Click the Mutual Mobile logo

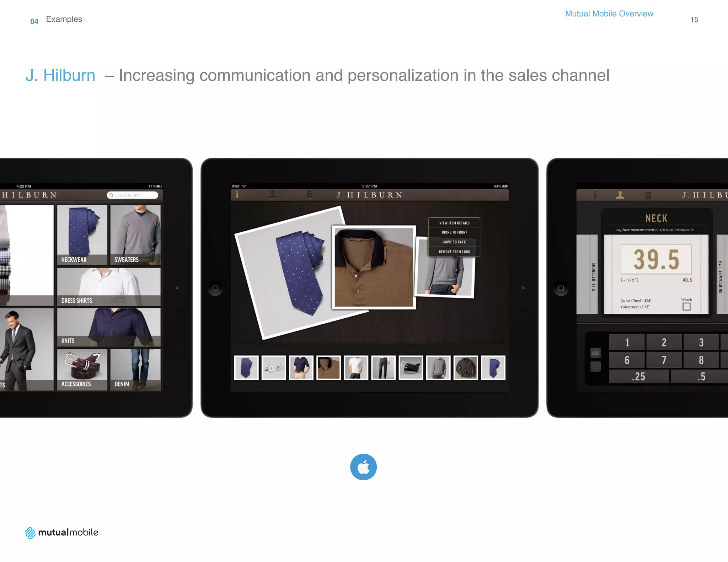pos(62,533)
